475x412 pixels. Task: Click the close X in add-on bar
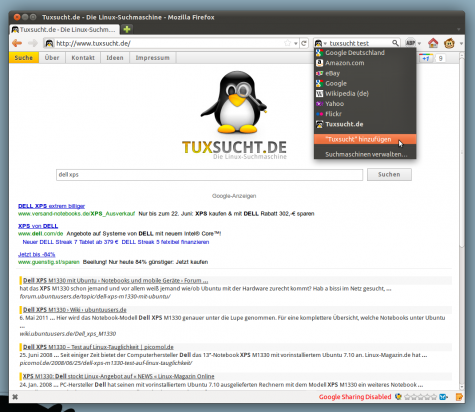tap(15, 397)
